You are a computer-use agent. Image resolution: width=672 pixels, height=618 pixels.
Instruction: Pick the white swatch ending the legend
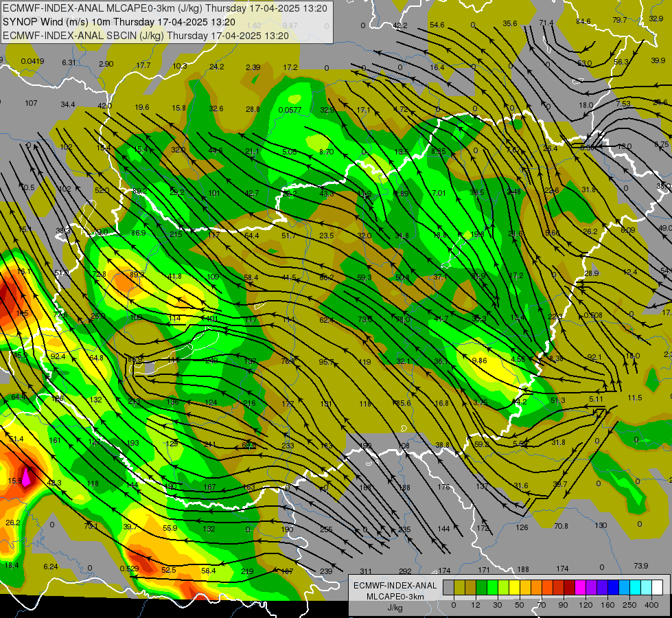[x=657, y=587]
